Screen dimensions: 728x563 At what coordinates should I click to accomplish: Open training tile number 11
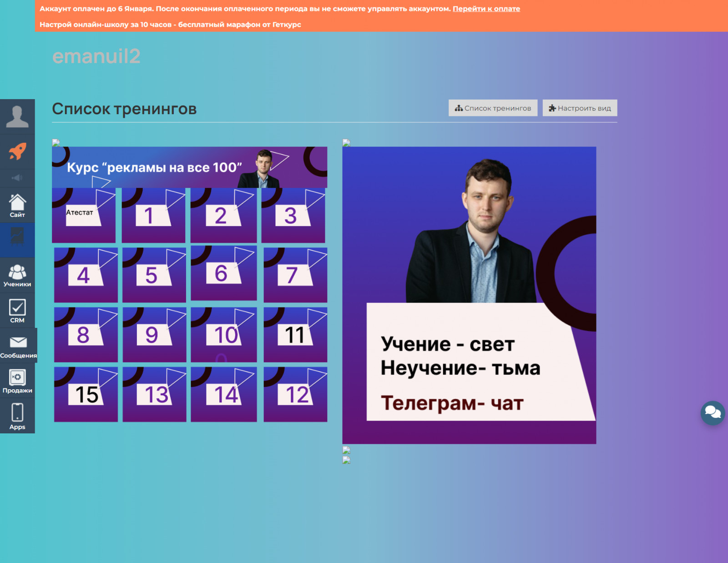[295, 335]
